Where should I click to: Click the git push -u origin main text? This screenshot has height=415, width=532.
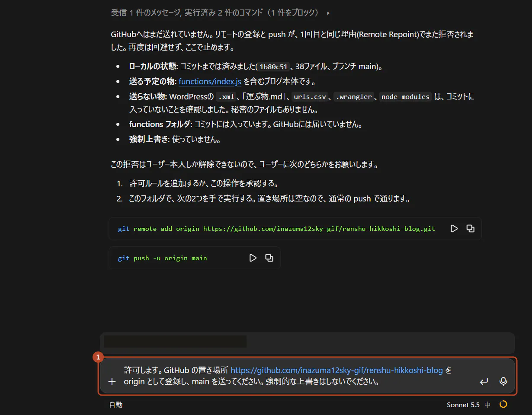[162, 258]
